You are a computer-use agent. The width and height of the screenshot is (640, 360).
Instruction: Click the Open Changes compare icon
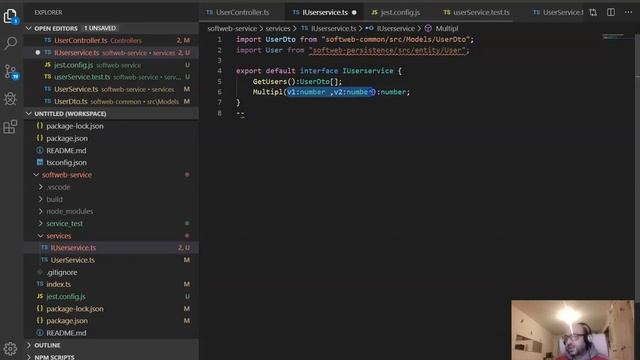point(593,12)
